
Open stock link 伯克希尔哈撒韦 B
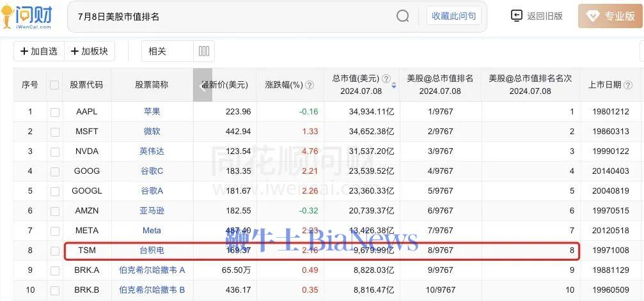click(x=152, y=290)
